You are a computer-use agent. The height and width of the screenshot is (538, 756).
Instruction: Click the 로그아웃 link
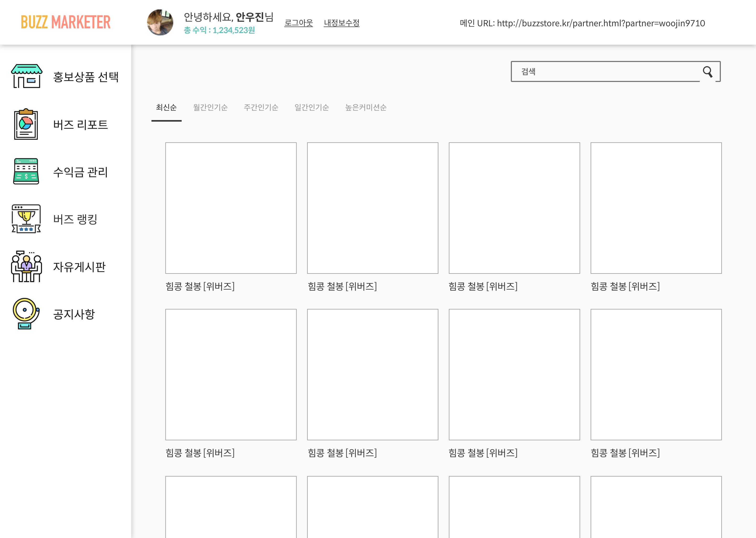298,23
